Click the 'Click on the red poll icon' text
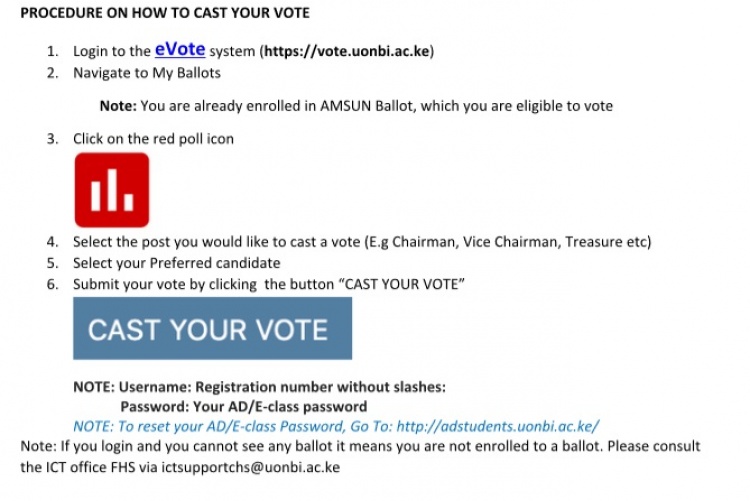This screenshot has height=501, width=750. [x=153, y=139]
